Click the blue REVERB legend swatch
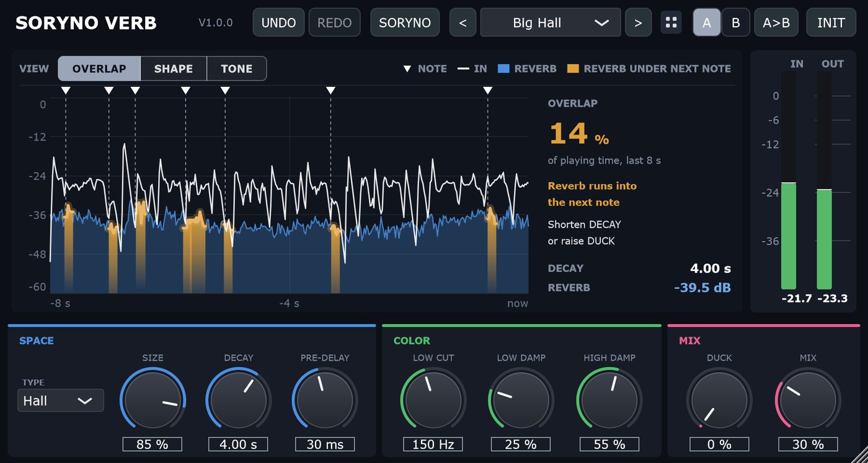 (x=503, y=69)
